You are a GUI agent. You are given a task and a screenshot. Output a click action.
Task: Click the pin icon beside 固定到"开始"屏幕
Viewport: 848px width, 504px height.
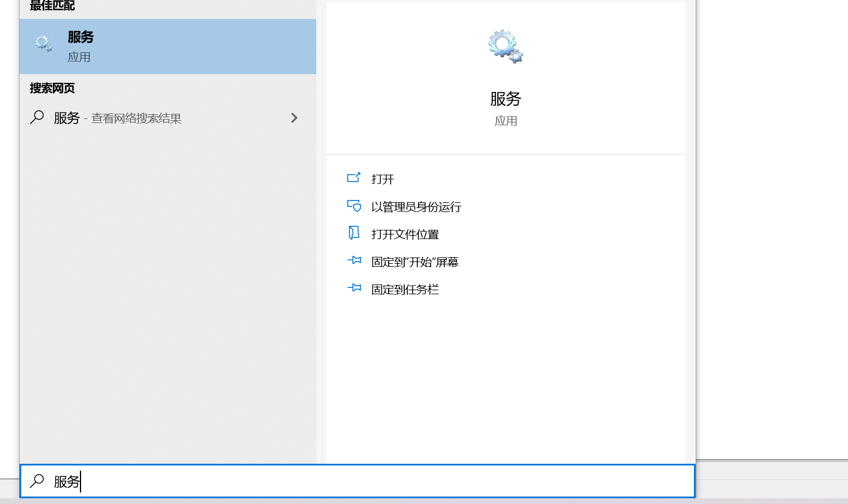[x=354, y=260]
